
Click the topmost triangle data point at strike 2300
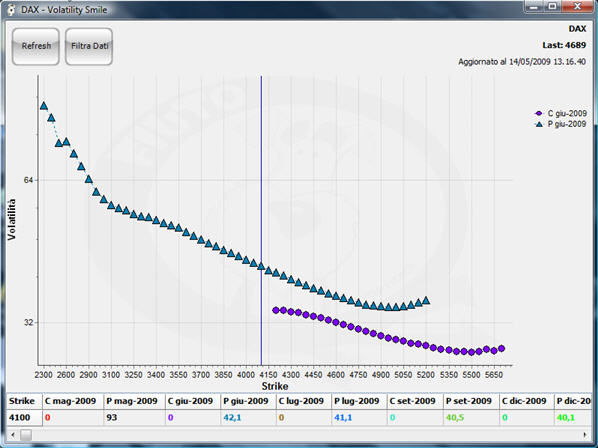pyautogui.click(x=44, y=106)
